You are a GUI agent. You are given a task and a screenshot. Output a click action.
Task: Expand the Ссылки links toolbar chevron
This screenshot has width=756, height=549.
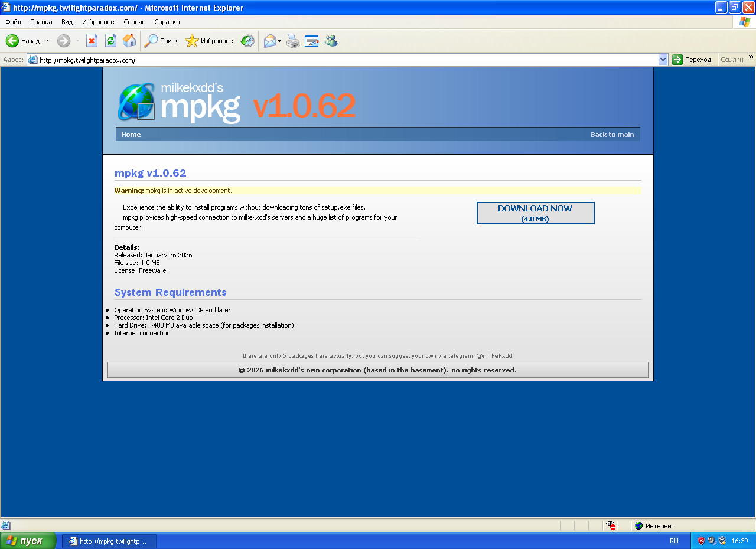(x=751, y=57)
